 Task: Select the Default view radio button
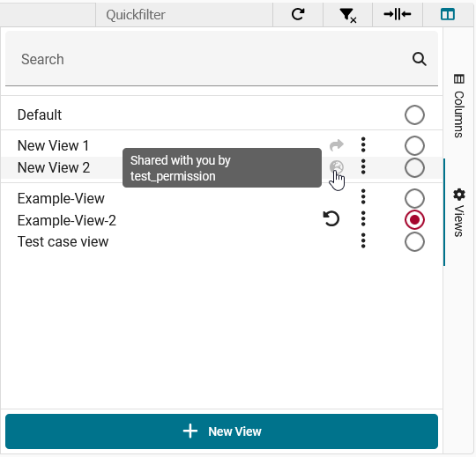[x=414, y=115]
